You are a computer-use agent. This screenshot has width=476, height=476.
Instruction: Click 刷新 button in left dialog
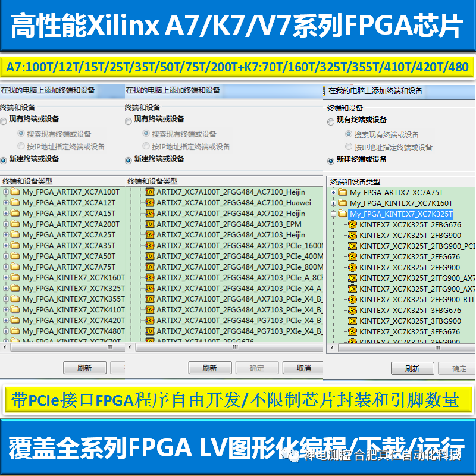[84, 368]
